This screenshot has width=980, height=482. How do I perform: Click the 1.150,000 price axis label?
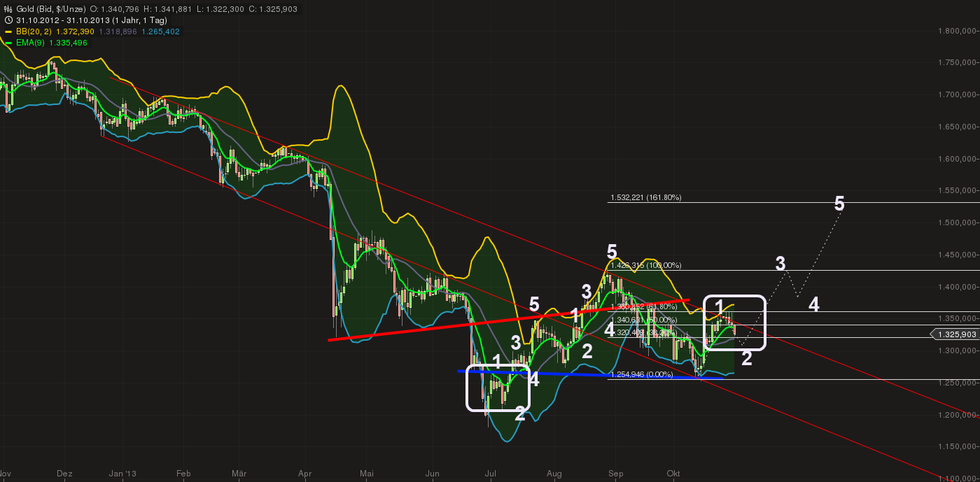(958, 446)
